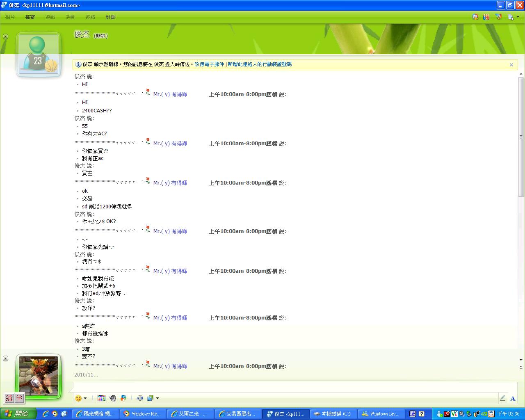Open the show menu icon at top right
Image resolution: width=525 pixels, height=420 pixels.
pos(511,17)
